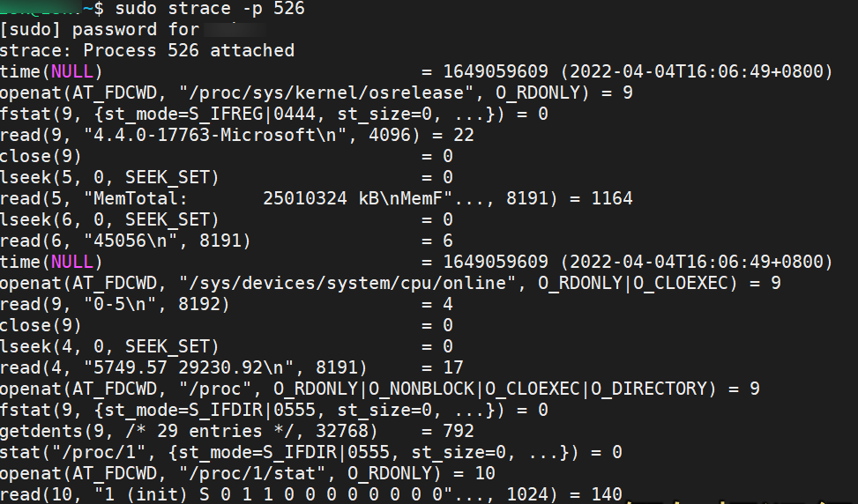Image resolution: width=858 pixels, height=504 pixels.
Task: Click the 4.4.0-17763-Microsoft version string
Action: pos(214,135)
